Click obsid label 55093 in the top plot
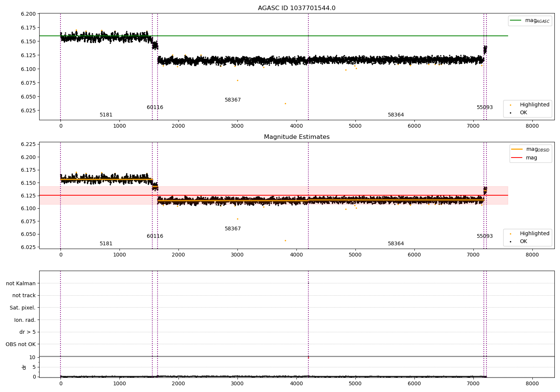The image size is (560, 392). point(485,108)
